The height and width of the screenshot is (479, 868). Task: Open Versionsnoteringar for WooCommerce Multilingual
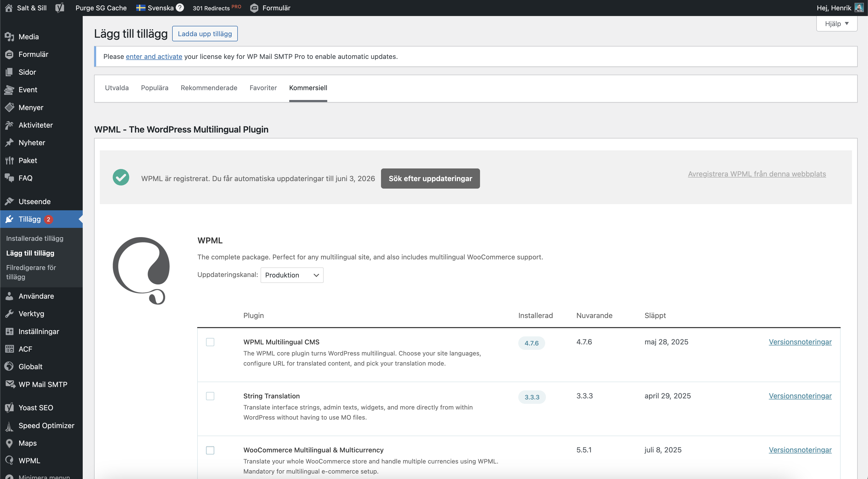point(800,450)
